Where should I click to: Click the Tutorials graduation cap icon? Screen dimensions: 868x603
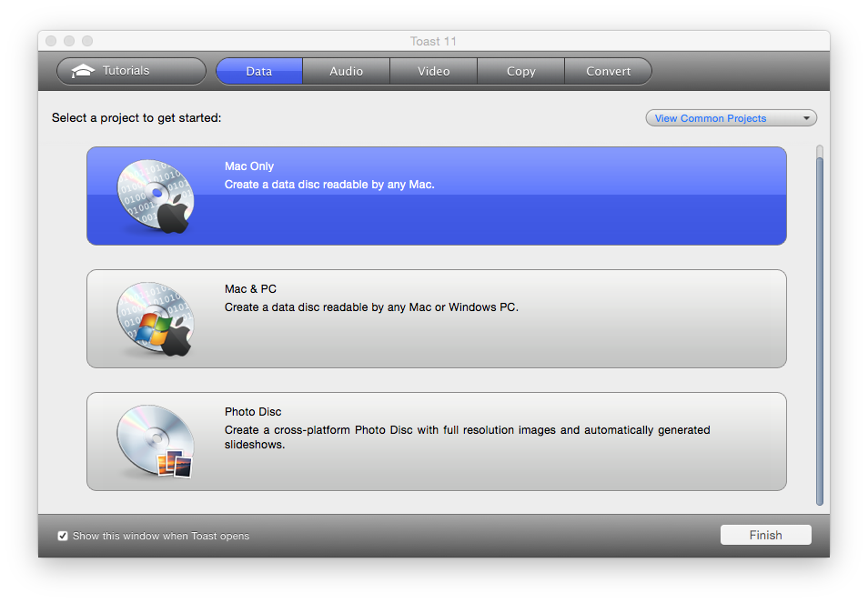click(83, 71)
